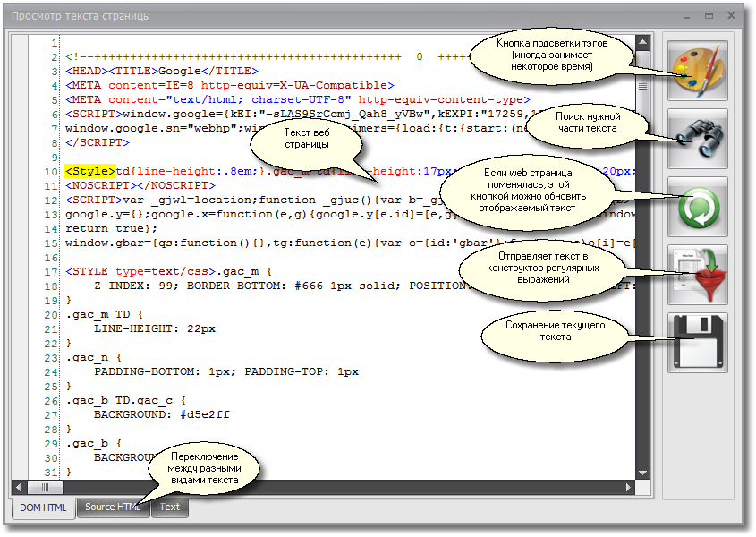
Task: Click the tag highlighting palette button
Action: [x=698, y=71]
